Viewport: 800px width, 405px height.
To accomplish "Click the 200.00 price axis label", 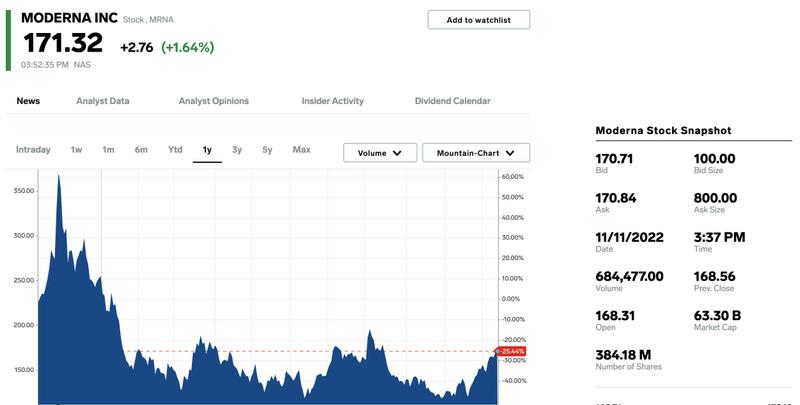I will (23, 325).
